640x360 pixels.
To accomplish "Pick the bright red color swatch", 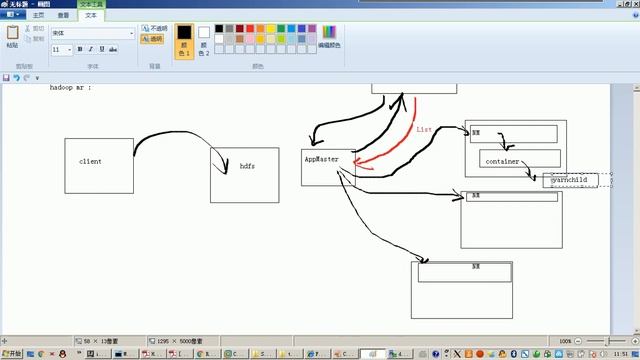I will coord(250,28).
